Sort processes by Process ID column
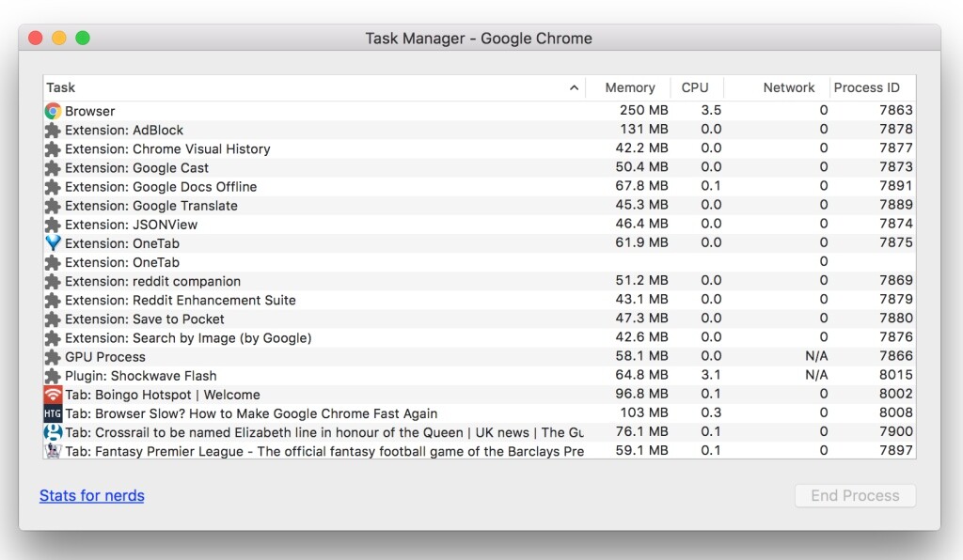 (x=873, y=87)
